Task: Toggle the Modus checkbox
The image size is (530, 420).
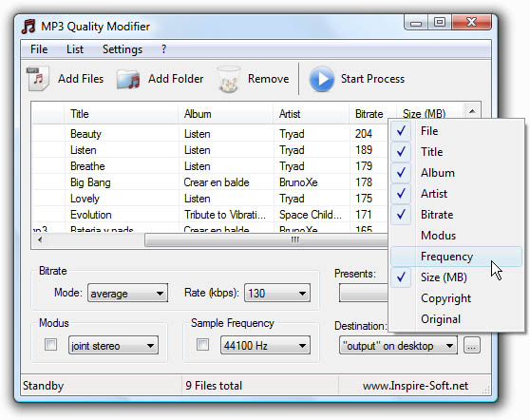Action: 50,345
